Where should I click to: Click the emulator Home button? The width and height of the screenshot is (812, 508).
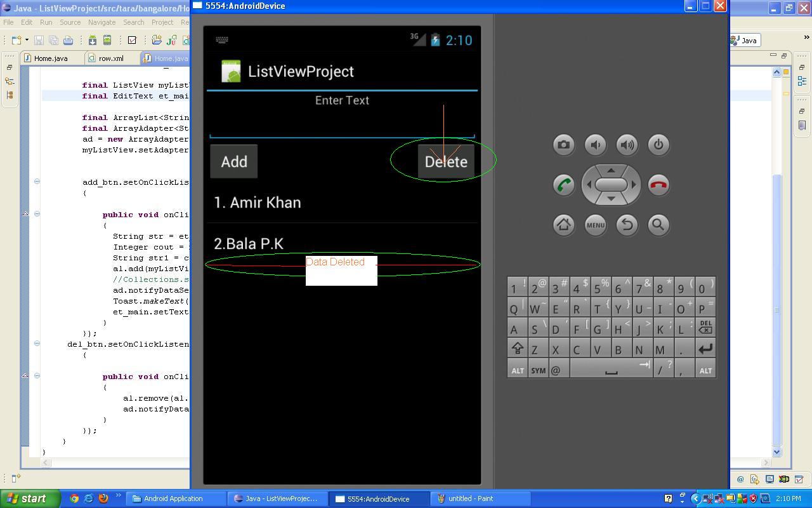coord(563,225)
